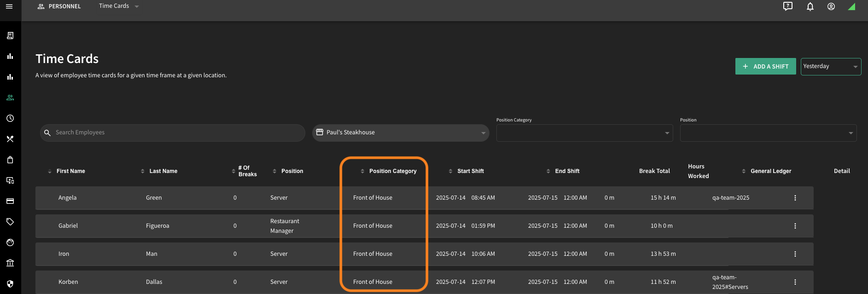Click the shopping bag sidebar icon
This screenshot has height=294, width=868.
pos(10,160)
